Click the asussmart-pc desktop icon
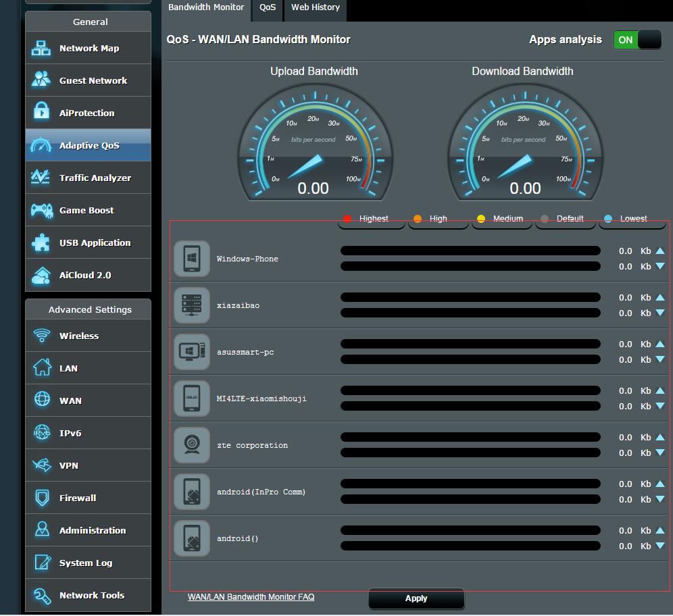The image size is (673, 616). (192, 352)
